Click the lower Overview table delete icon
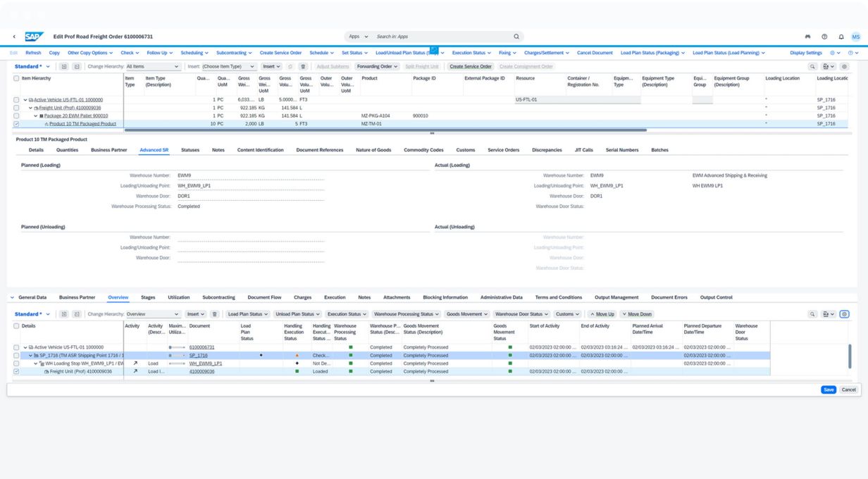 click(215, 314)
